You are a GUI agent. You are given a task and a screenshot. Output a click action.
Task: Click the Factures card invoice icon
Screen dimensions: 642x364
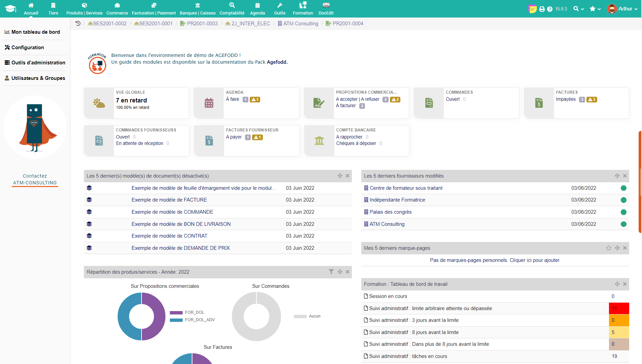click(539, 103)
